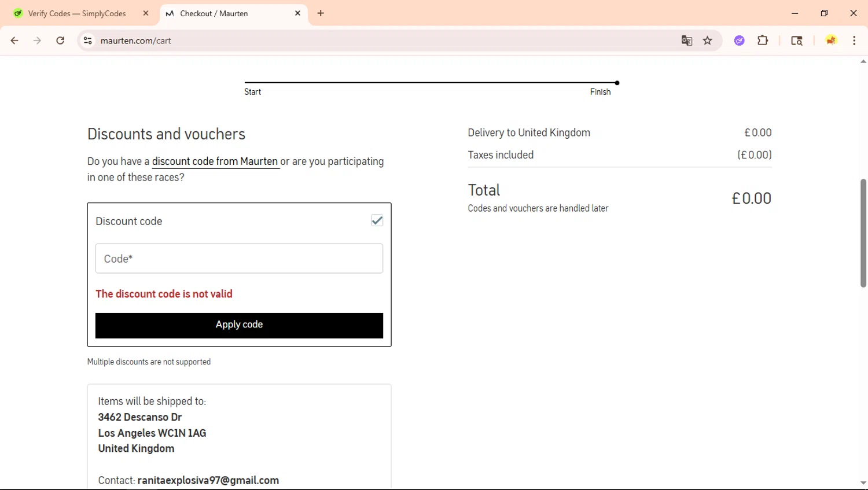The height and width of the screenshot is (490, 868).
Task: Click the address bar URL maurten.com/cart
Action: [135, 40]
